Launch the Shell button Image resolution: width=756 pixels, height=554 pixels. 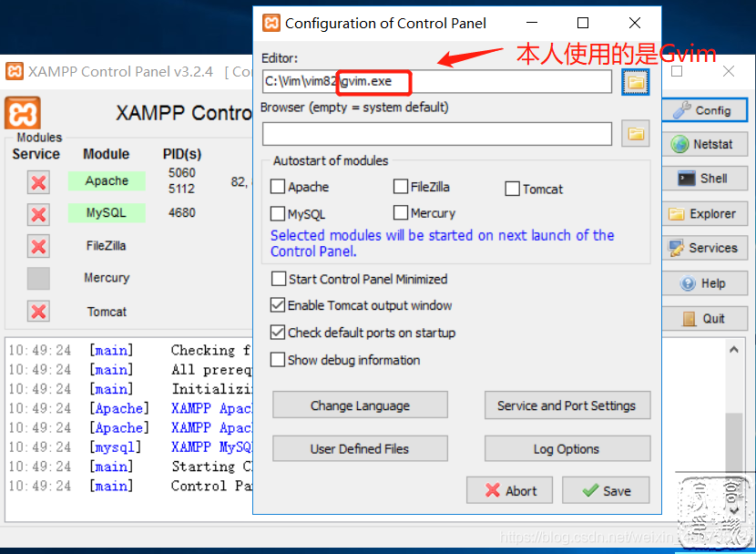click(704, 179)
